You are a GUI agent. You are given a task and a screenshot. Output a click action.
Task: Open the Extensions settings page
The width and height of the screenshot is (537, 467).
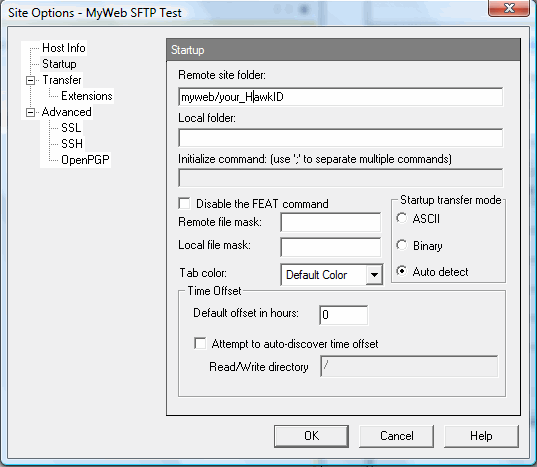click(x=87, y=96)
